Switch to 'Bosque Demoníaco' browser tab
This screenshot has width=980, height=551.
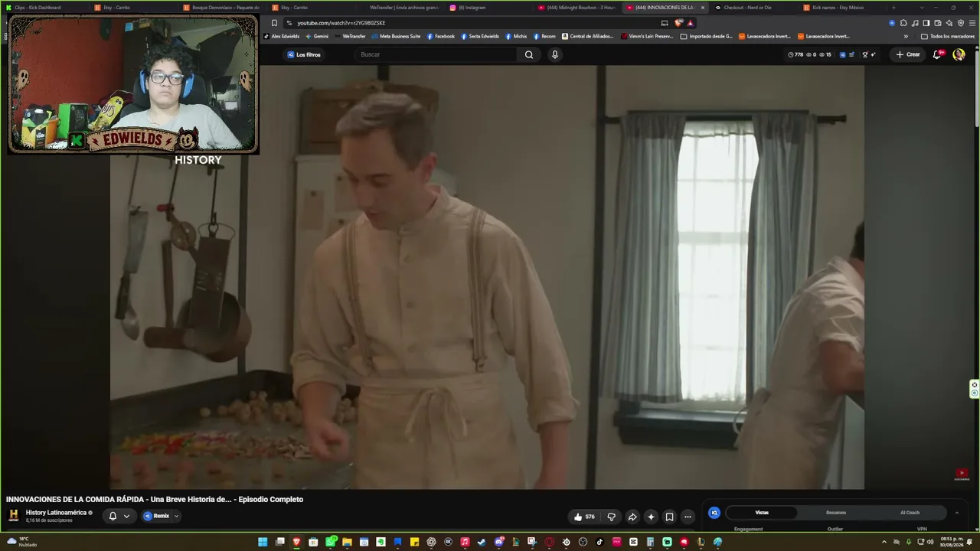tap(222, 8)
